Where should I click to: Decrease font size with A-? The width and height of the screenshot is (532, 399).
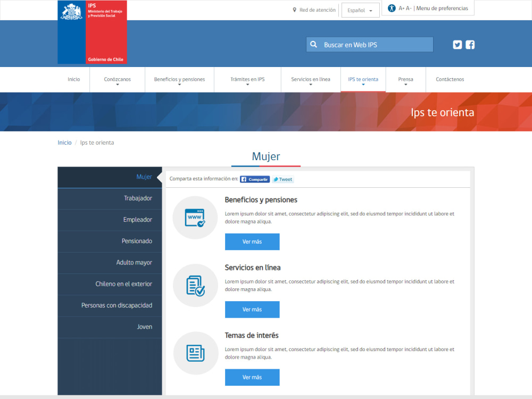coord(409,8)
